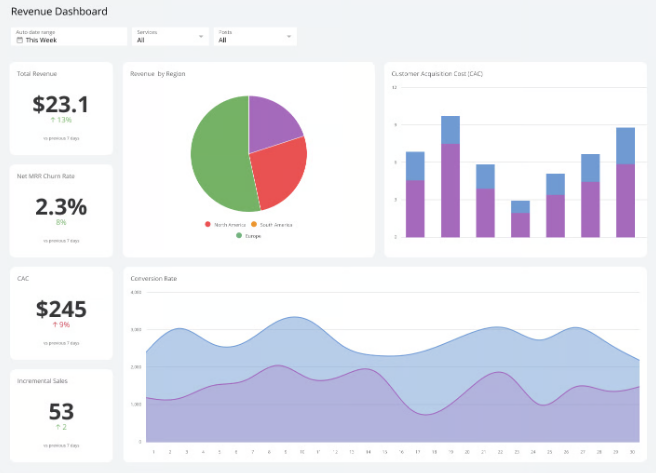
Task: Click the Conversion Rate chart title
Action: click(154, 279)
